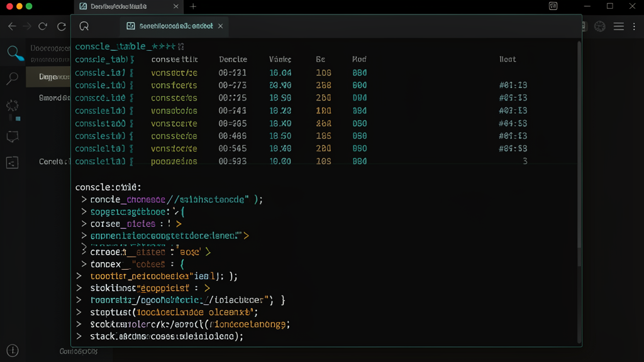Expand the tonpex console entry arrow
644x362 pixels.
(x=84, y=264)
